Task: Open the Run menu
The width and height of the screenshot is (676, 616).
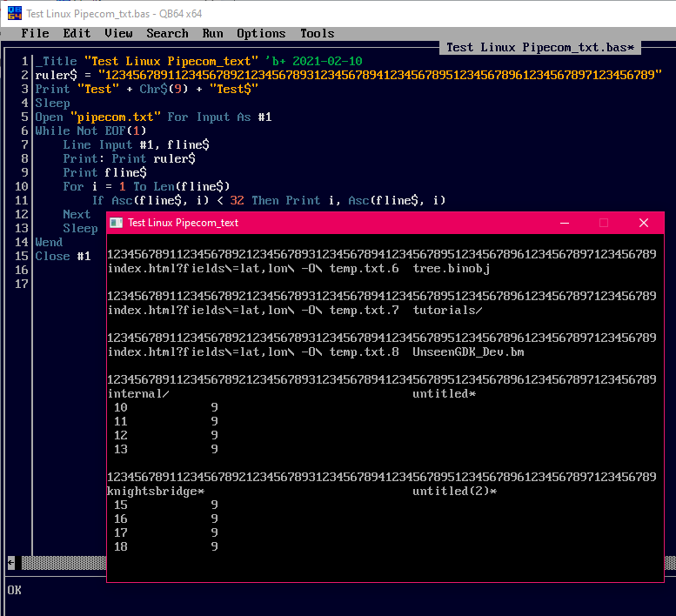Action: pos(212,33)
